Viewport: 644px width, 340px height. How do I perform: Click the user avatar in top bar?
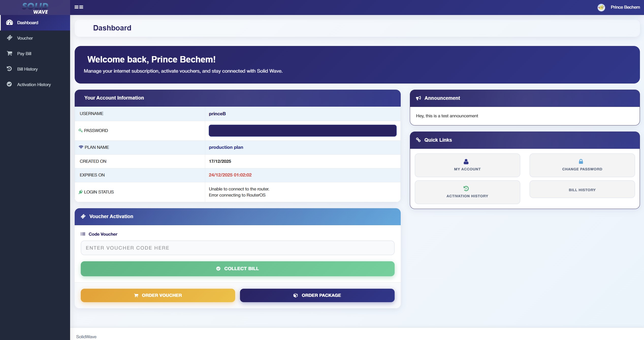click(x=601, y=7)
